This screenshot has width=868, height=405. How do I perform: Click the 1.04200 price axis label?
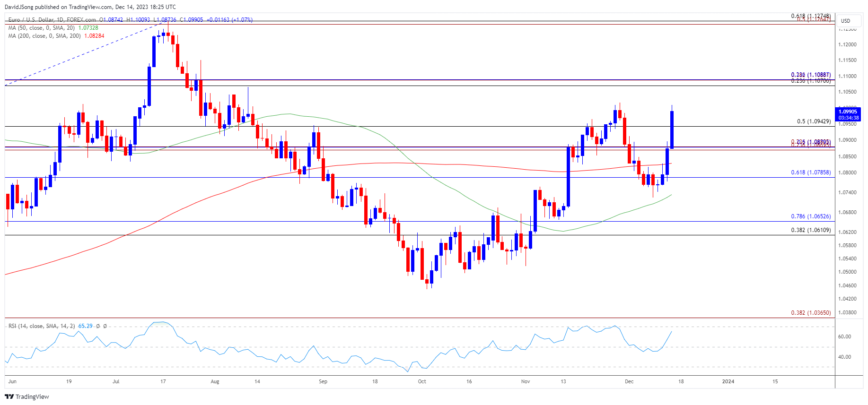pyautogui.click(x=847, y=299)
